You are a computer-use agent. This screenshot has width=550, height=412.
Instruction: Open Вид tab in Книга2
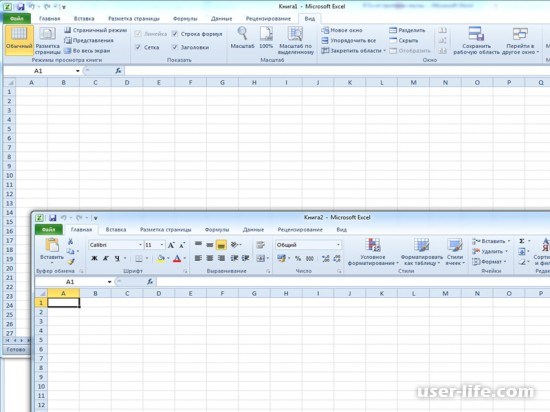point(341,230)
